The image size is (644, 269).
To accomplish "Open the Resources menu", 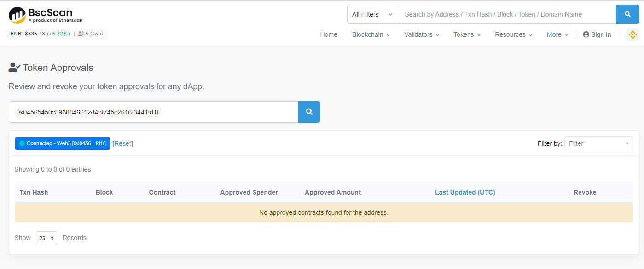I will point(513,34).
